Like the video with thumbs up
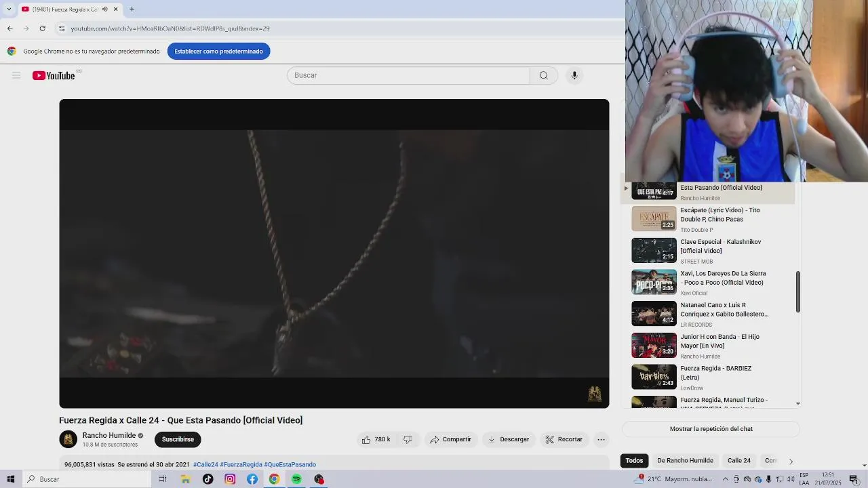Image resolution: width=868 pixels, height=488 pixels. tap(375, 439)
